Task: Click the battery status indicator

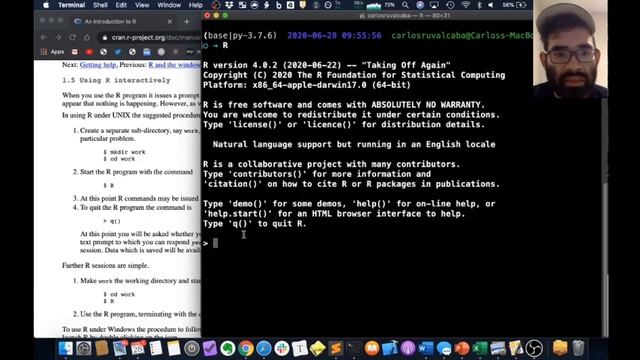Action: click(x=514, y=5)
